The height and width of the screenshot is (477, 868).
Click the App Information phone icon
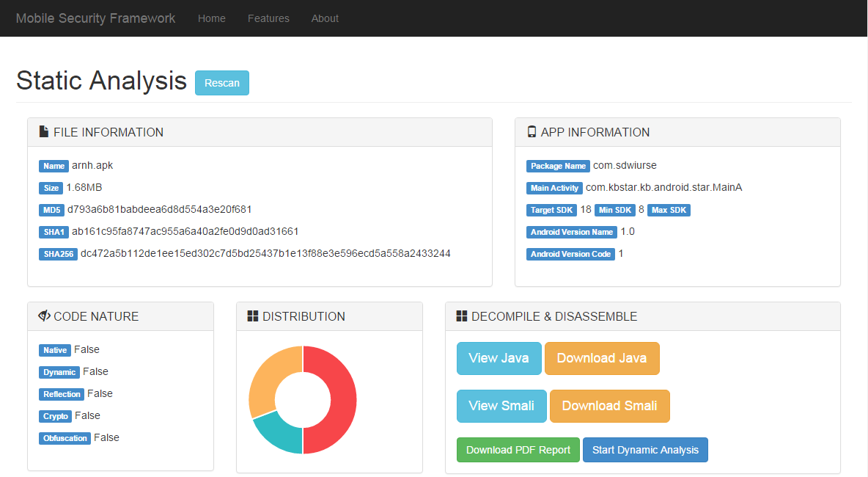pos(532,132)
